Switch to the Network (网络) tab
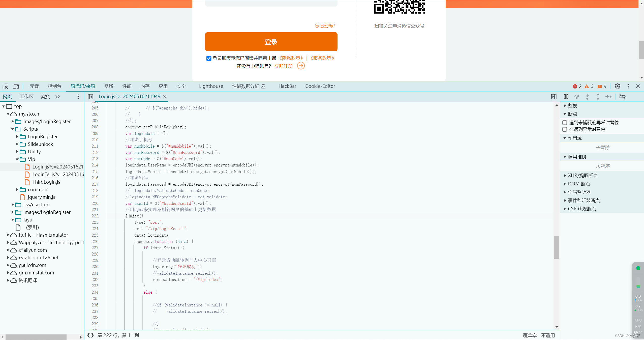Screen dimensions: 644x340 [109, 86]
